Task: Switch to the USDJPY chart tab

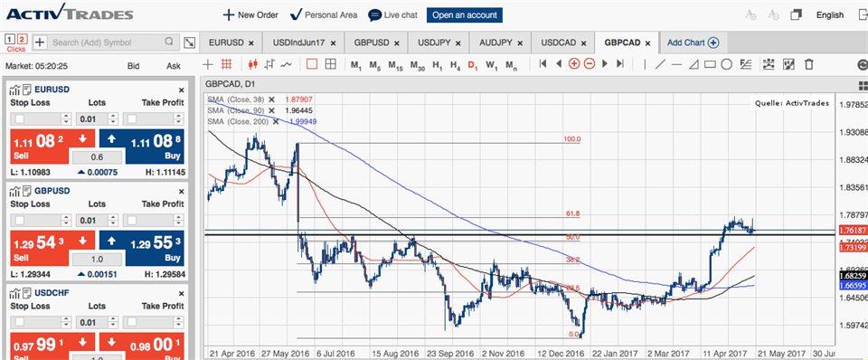Action: [439, 43]
